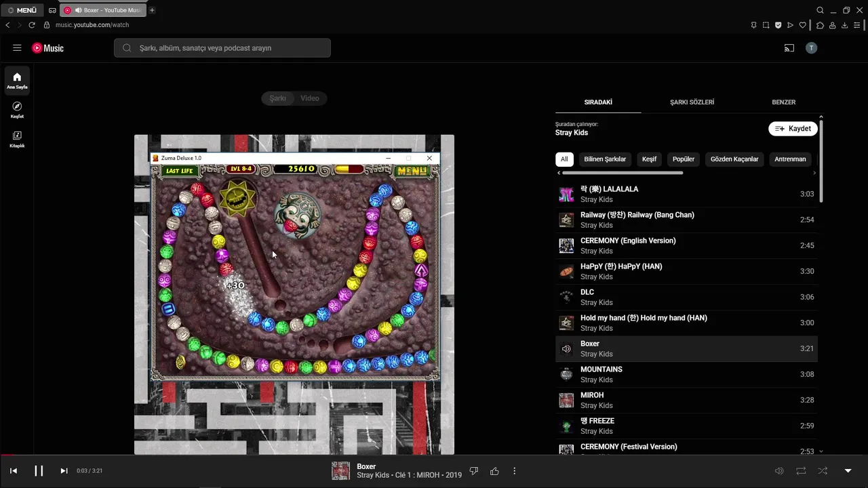Open Kitaplık library icon in sidebar
This screenshot has width=868, height=488.
17,139
